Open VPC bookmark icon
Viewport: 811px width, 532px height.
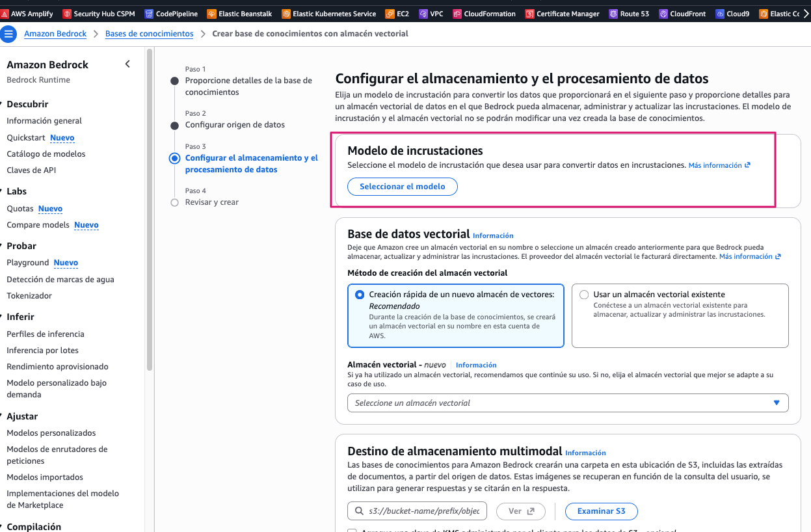click(423, 14)
